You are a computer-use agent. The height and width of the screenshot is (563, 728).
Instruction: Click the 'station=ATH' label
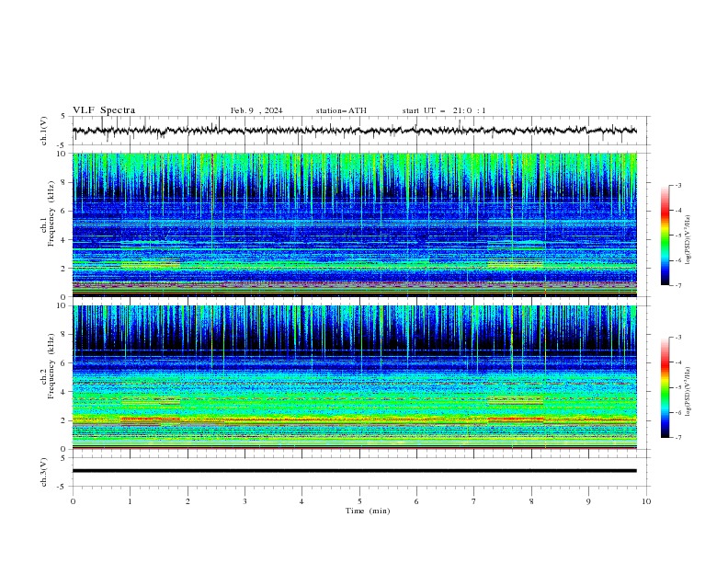[341, 110]
